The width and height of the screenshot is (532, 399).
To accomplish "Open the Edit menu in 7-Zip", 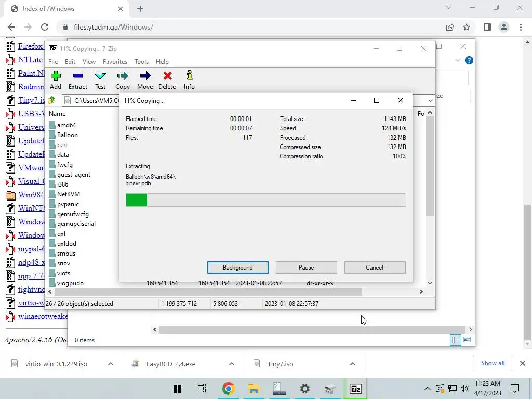I will [70, 62].
